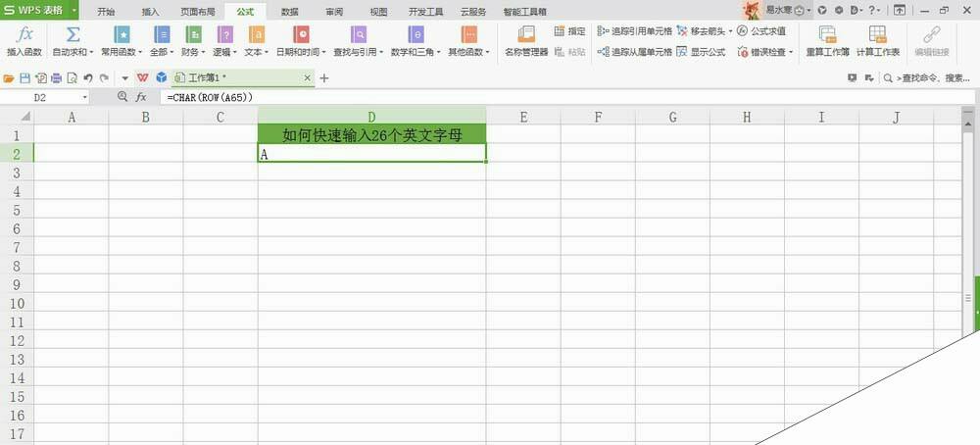
Task: Open the WPS 表格 application menu arrow
Action: (x=74, y=10)
